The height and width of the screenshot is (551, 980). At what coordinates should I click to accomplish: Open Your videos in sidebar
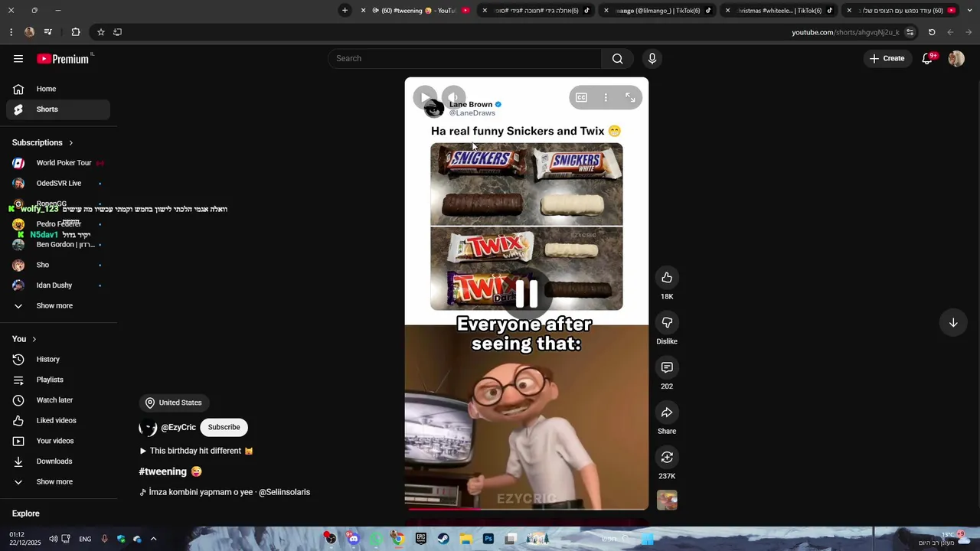click(58, 441)
